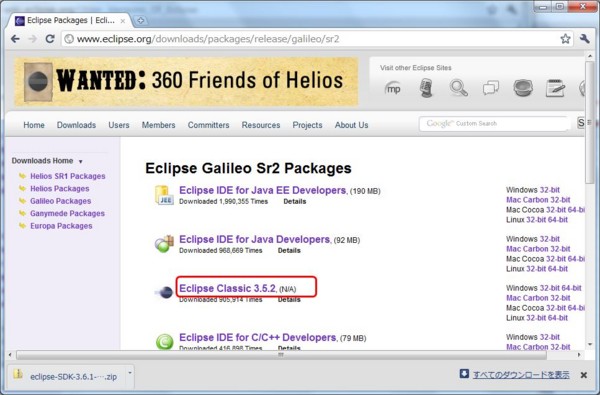Download Eclipse Classic Windows 64-bit
Screen dimensions: 600x395
[x=571, y=288]
